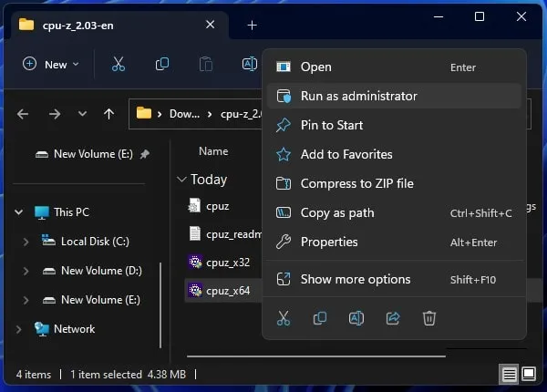This screenshot has height=392, width=547.
Task: Choose Add to Favorites
Action: [394, 154]
